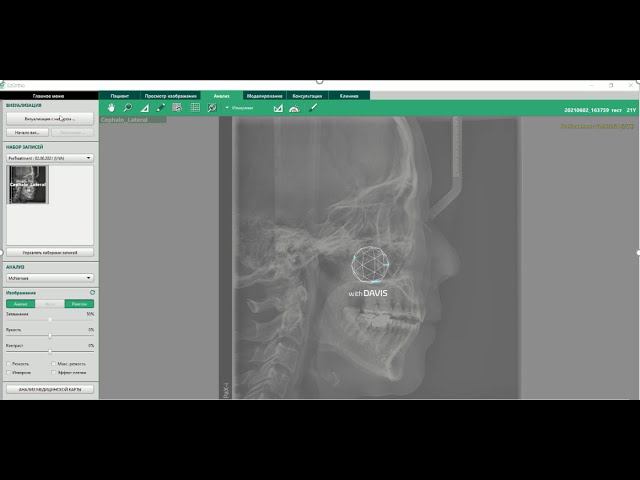Open the Консультация tab
Screen dimensions: 640x480
[x=307, y=96]
